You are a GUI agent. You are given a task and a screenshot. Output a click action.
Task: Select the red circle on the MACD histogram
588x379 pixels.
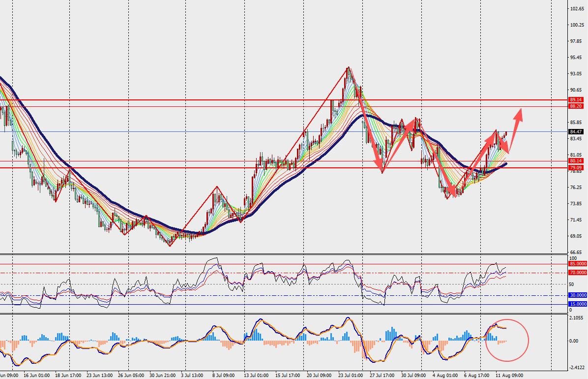pyautogui.click(x=507, y=341)
